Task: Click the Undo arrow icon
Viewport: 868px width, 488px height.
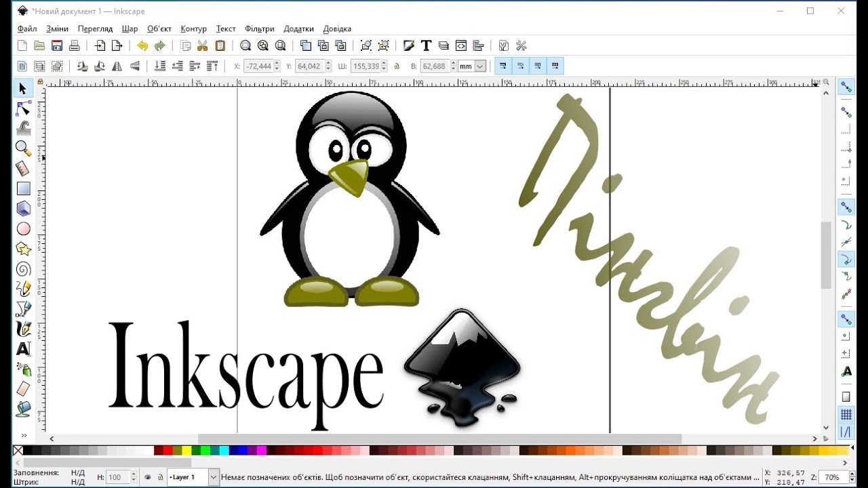Action: 142,45
